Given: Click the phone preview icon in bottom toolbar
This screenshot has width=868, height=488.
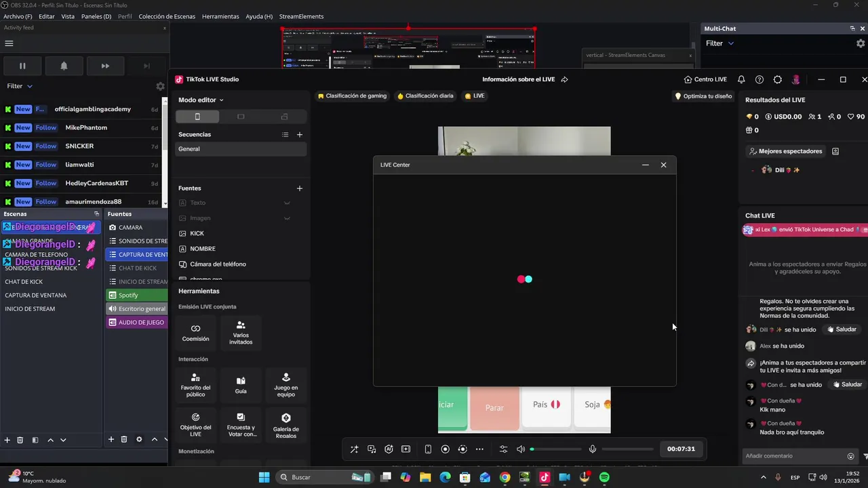Looking at the screenshot, I should pos(428,449).
